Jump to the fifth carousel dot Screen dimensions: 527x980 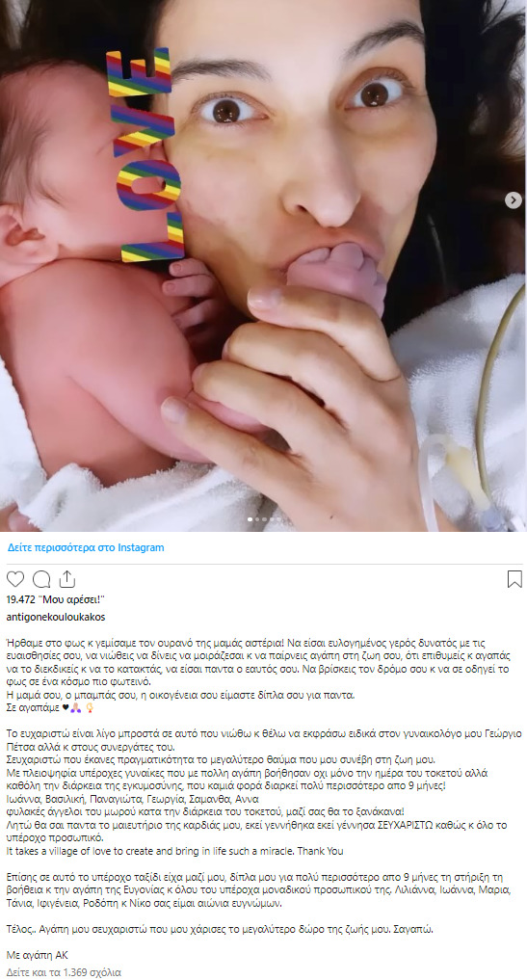tap(278, 519)
